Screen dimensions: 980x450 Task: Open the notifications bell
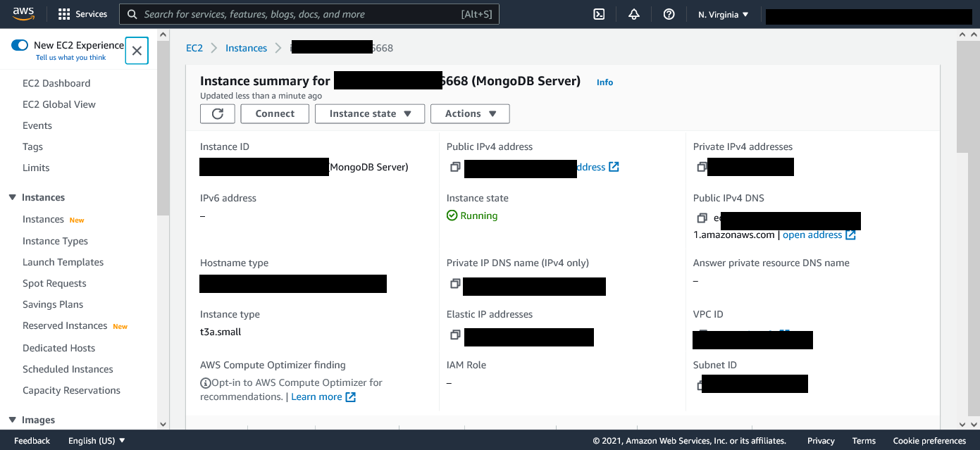pos(634,14)
